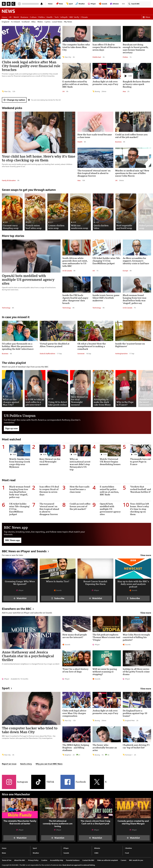
Task: Click the next arrow in soups carousel
Action: click(148, 212)
